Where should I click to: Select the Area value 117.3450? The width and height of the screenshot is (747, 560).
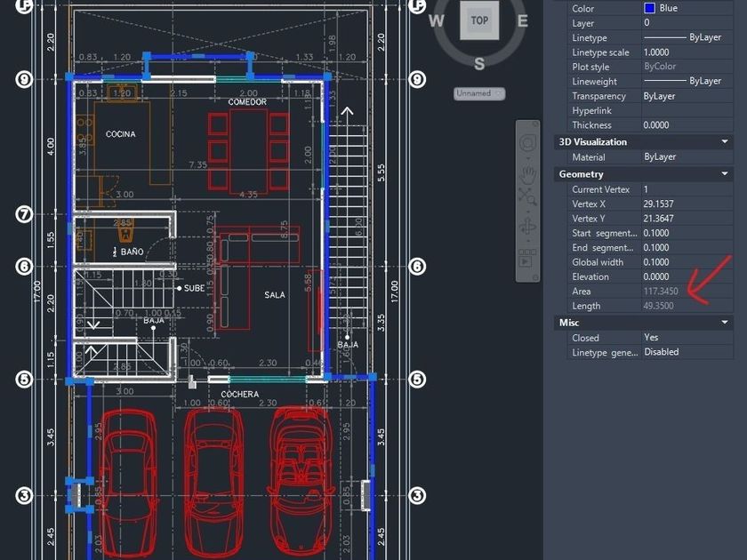(687, 292)
